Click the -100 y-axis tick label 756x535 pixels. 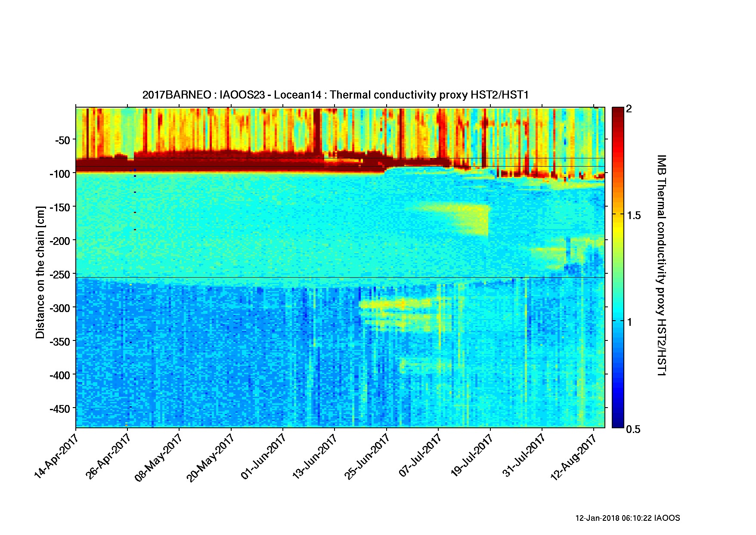[59, 174]
